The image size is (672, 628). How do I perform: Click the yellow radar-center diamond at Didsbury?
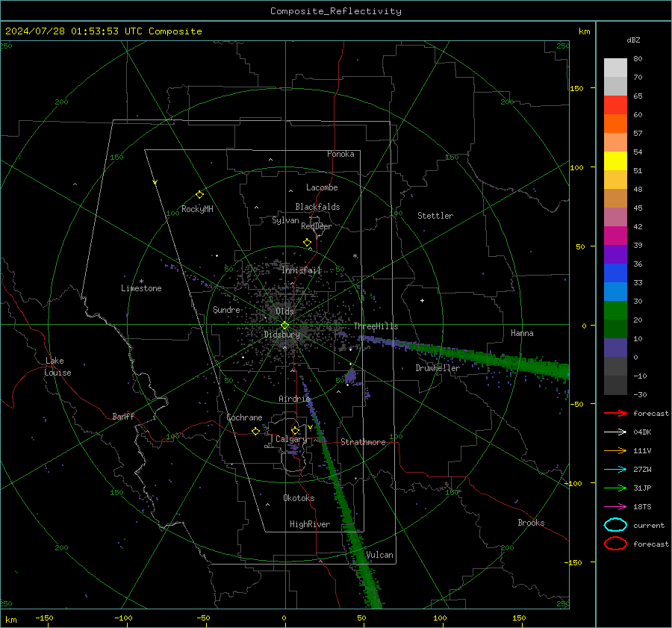coord(284,326)
